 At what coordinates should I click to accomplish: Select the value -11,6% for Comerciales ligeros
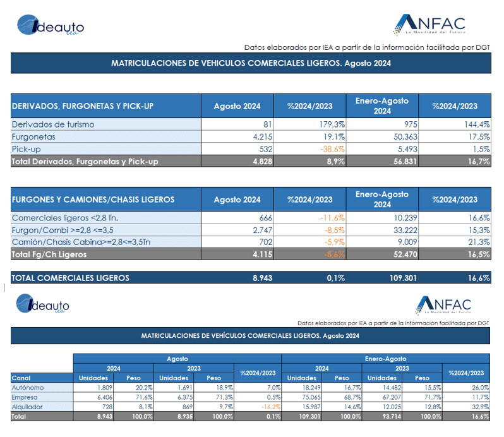[332, 218]
